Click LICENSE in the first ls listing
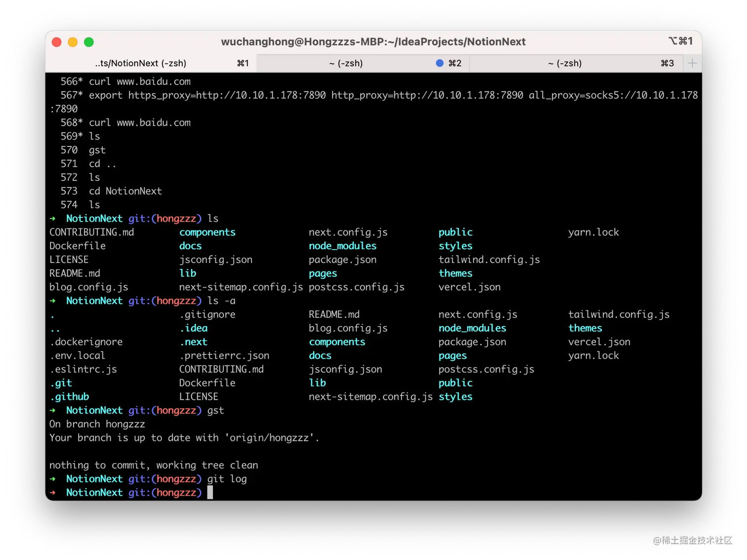The width and height of the screenshot is (747, 560). click(x=69, y=259)
